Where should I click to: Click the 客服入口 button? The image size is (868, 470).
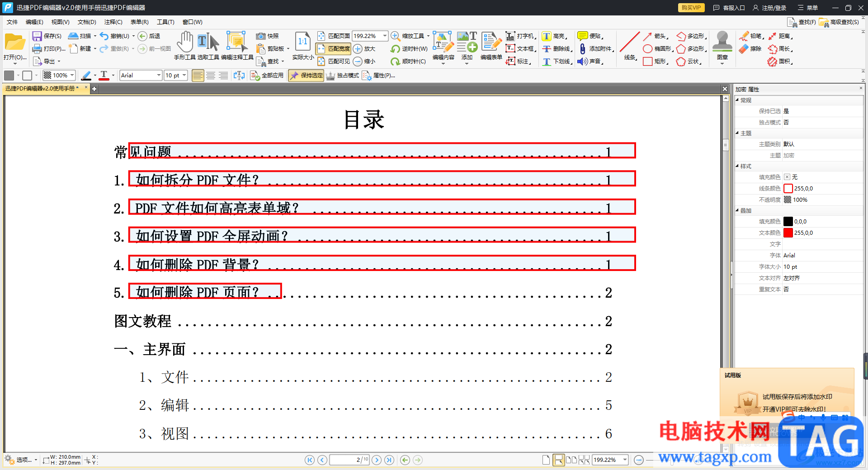coord(729,8)
